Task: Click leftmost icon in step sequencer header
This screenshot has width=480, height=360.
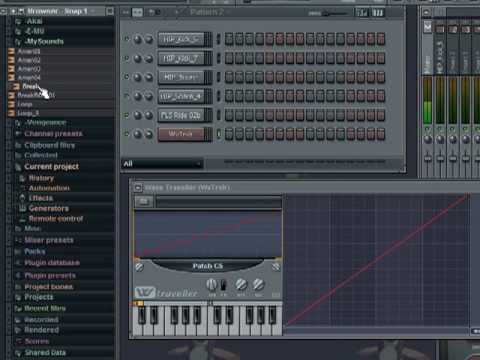Action: tap(126, 12)
